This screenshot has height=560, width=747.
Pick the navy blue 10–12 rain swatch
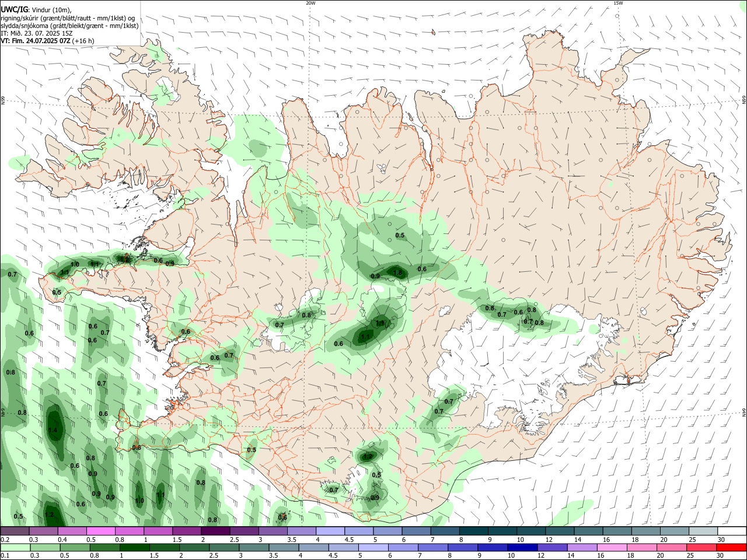[521, 548]
